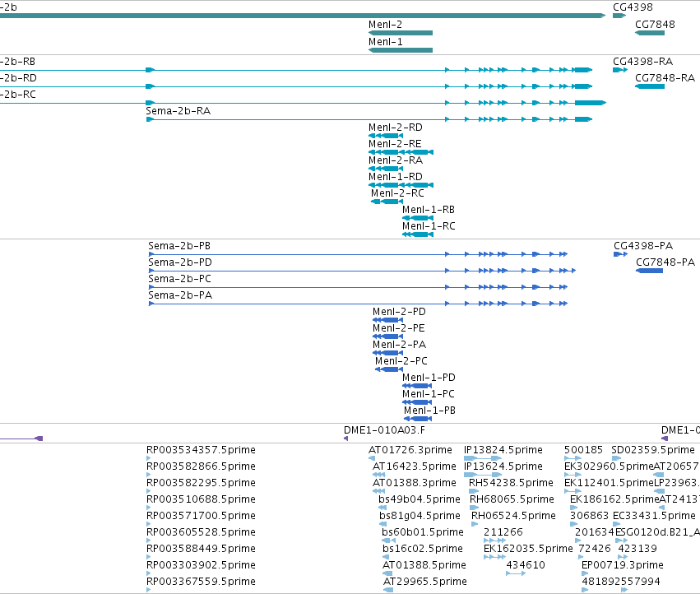Open the RP003510688.5prime EST label
This screenshot has height=594, width=700.
201,499
